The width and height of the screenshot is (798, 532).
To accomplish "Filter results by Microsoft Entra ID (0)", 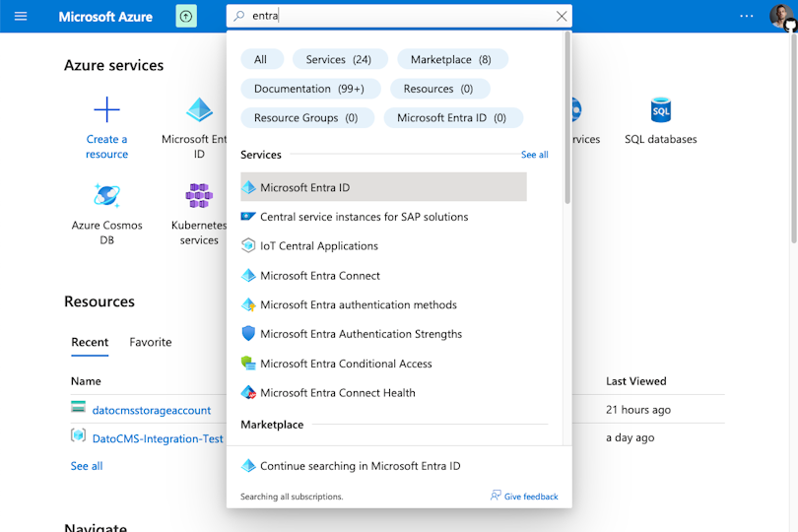I will 452,117.
